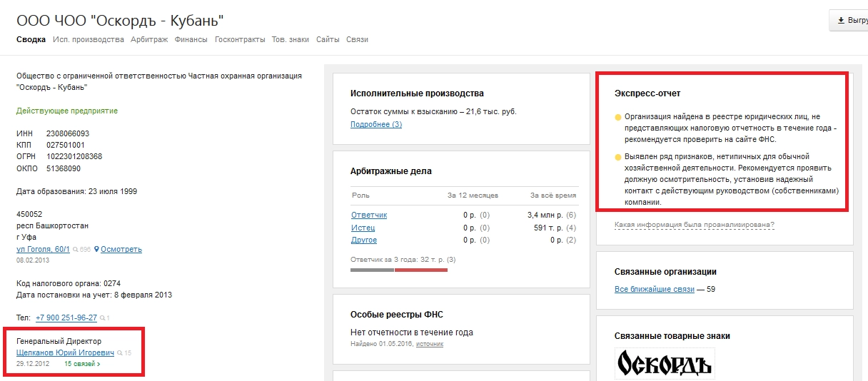Open the Связи tab
The height and width of the screenshot is (381, 868).
point(357,39)
